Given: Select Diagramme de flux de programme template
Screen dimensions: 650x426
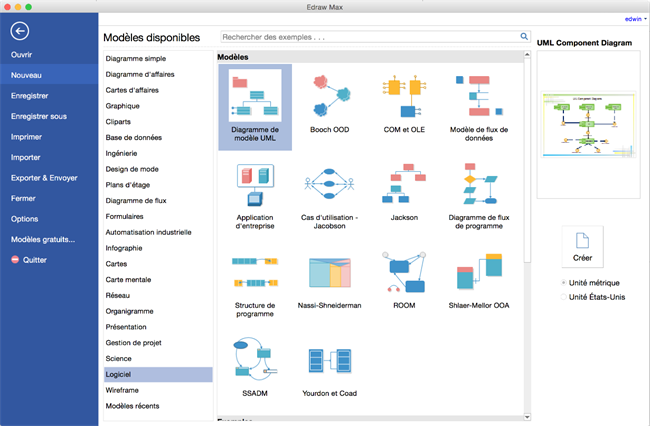Looking at the screenshot, I should click(x=479, y=195).
